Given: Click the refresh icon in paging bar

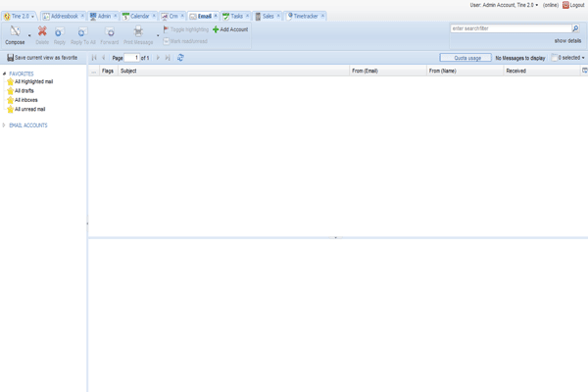Looking at the screenshot, I should (180, 58).
